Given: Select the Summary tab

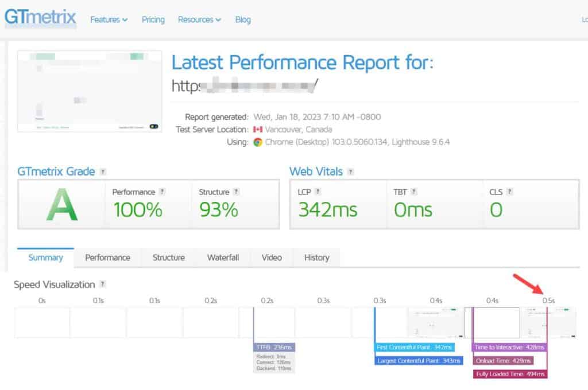Looking at the screenshot, I should pyautogui.click(x=45, y=258).
